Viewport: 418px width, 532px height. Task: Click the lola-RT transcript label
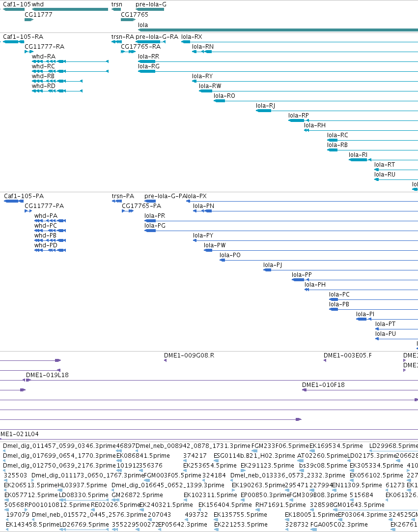click(x=385, y=165)
